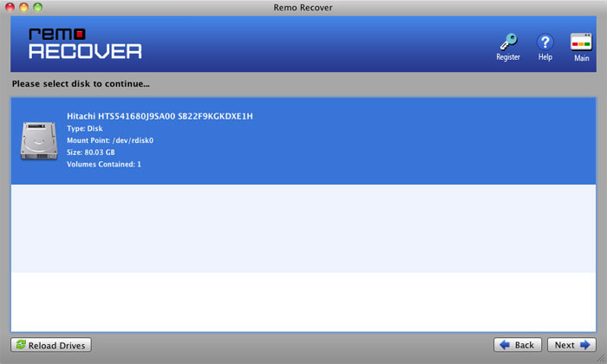Click Size: 80.03 GB text
607x364 pixels.
(90, 153)
